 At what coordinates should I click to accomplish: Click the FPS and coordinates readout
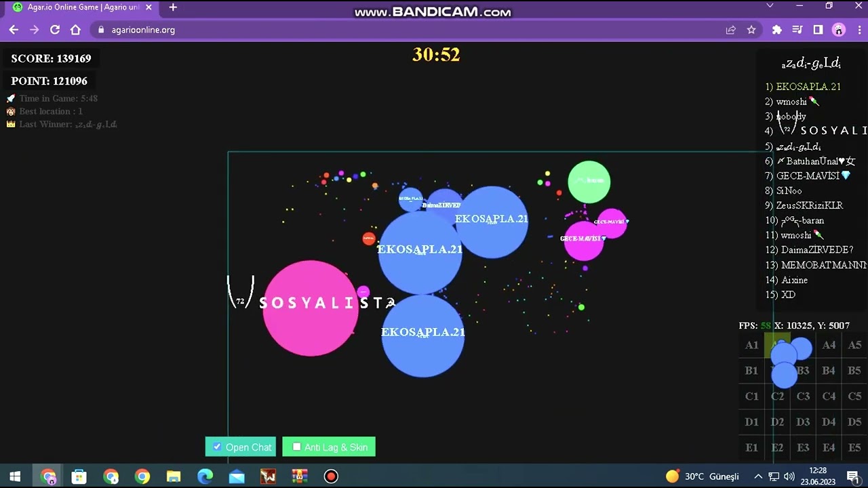794,326
